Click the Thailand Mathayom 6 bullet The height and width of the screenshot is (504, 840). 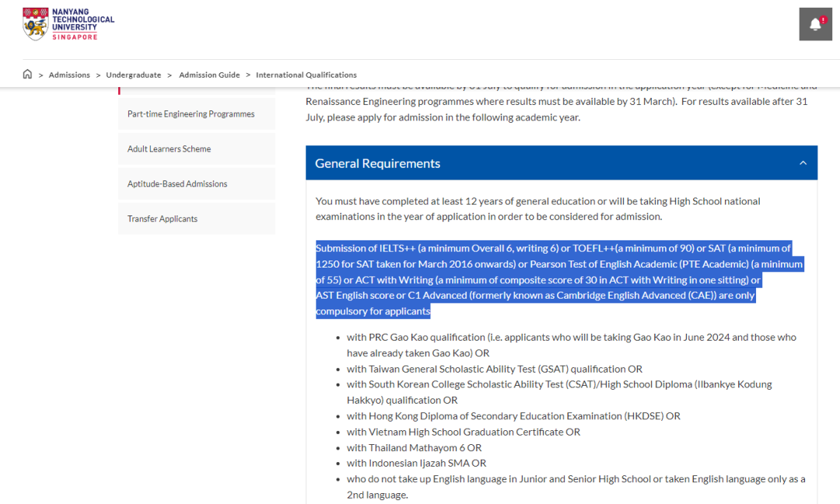point(414,448)
